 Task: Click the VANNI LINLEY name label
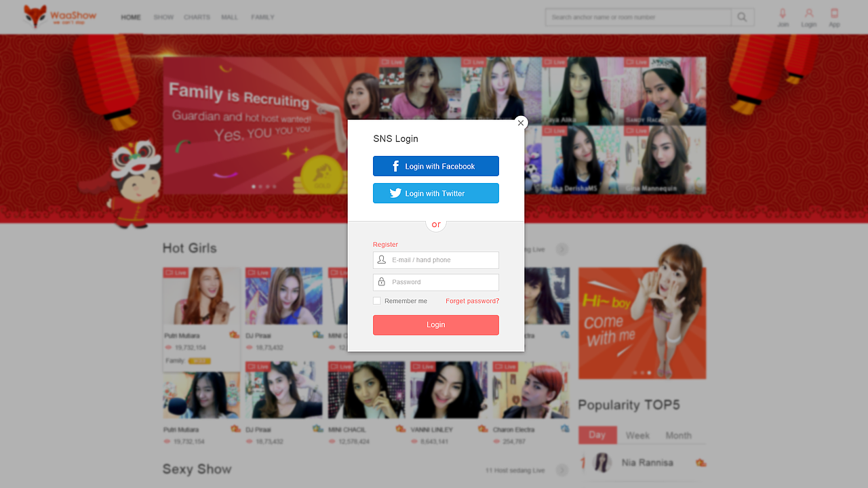click(432, 430)
